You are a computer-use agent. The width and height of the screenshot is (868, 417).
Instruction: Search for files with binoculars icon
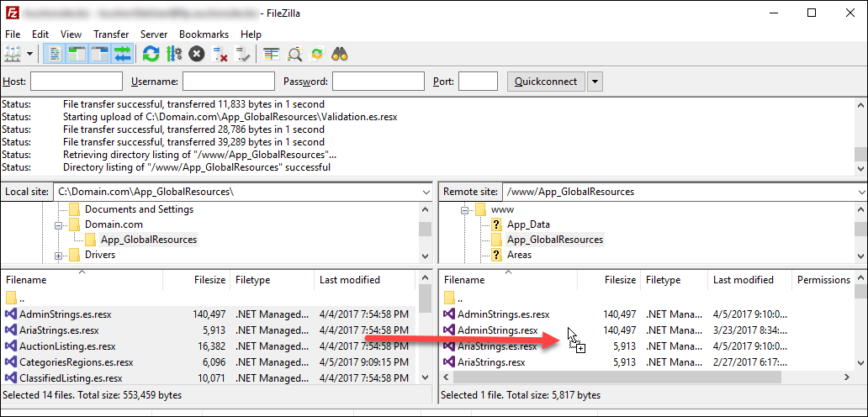339,54
